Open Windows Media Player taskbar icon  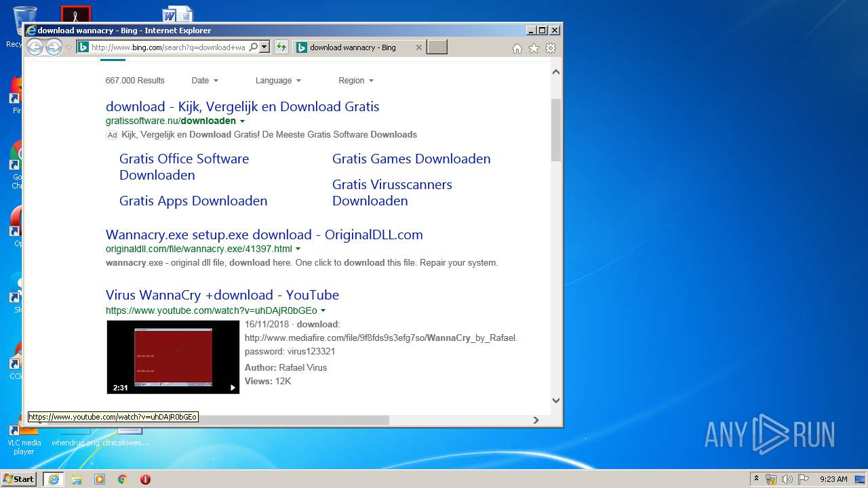tap(100, 479)
